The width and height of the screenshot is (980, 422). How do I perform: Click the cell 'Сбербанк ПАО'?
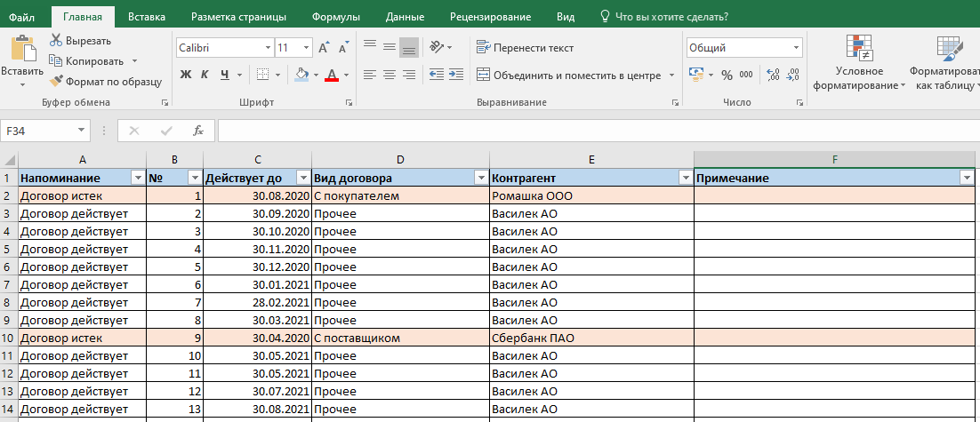click(591, 338)
